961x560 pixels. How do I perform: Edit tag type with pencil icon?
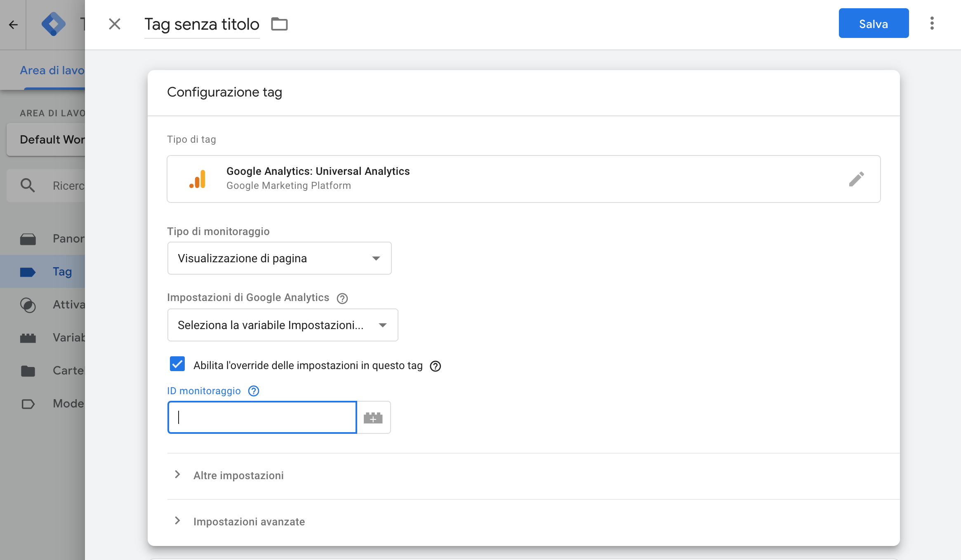(x=856, y=179)
